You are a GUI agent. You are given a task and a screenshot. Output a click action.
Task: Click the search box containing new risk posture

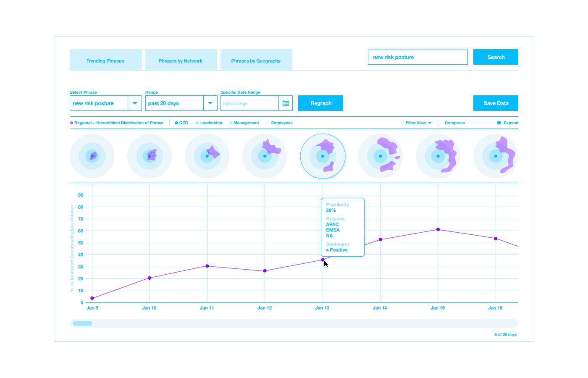[x=417, y=57]
